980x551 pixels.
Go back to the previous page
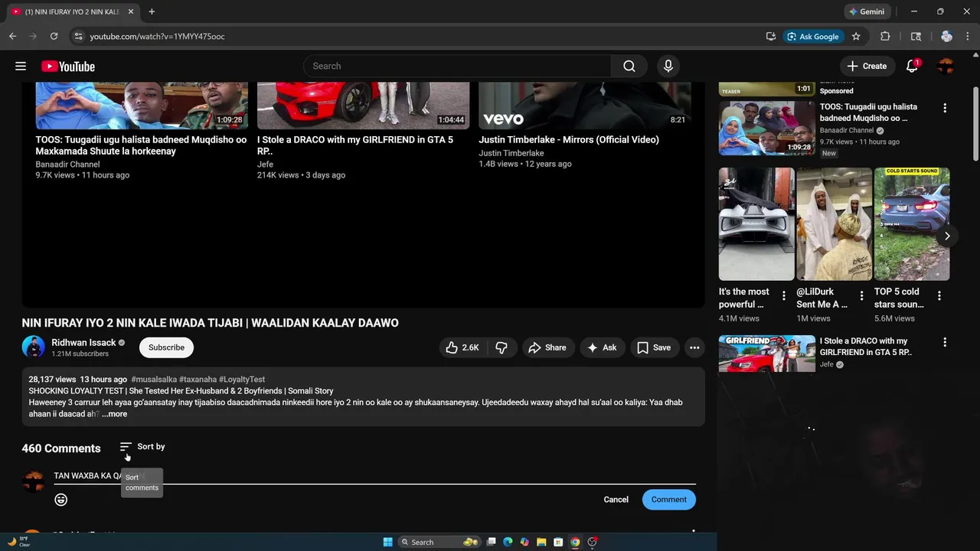point(12,36)
